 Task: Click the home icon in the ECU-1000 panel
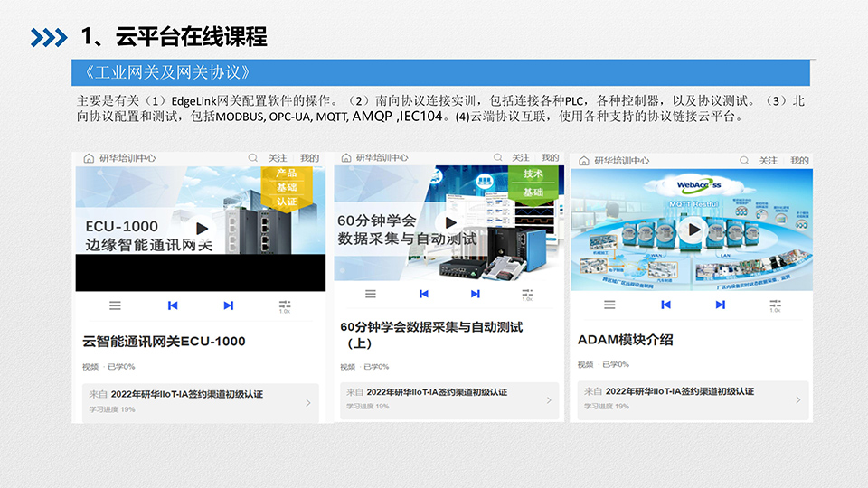click(x=89, y=158)
